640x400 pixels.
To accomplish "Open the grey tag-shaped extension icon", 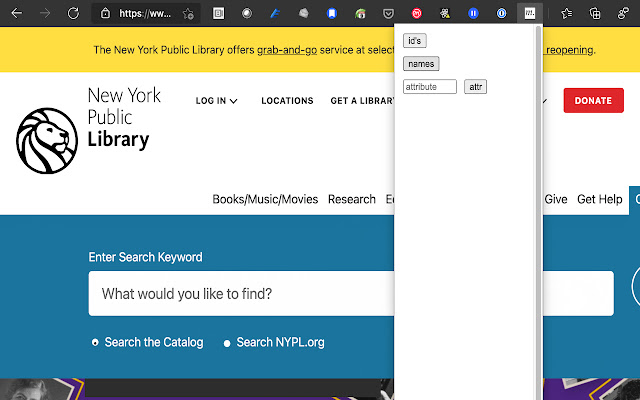I will (x=303, y=13).
